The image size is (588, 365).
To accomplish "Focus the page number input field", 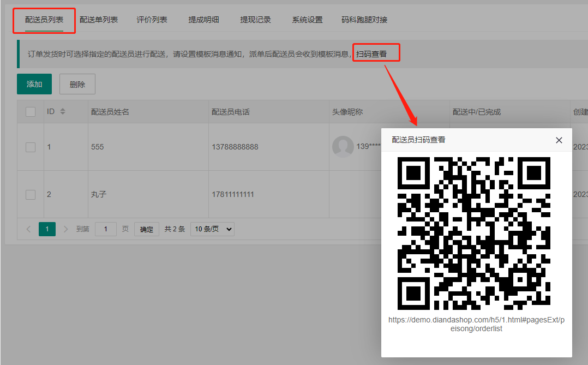I will click(105, 229).
